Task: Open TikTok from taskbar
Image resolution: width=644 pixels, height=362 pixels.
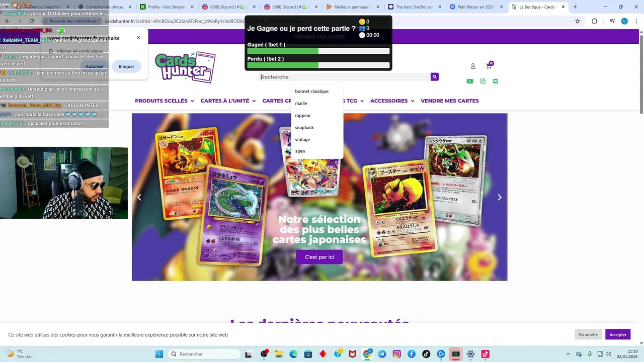Action: click(426, 354)
